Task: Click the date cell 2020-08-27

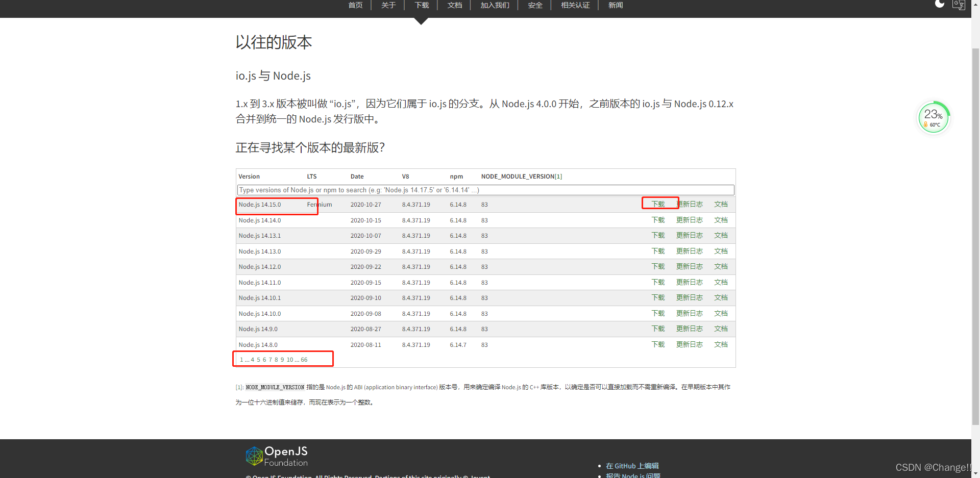Action: (365, 329)
